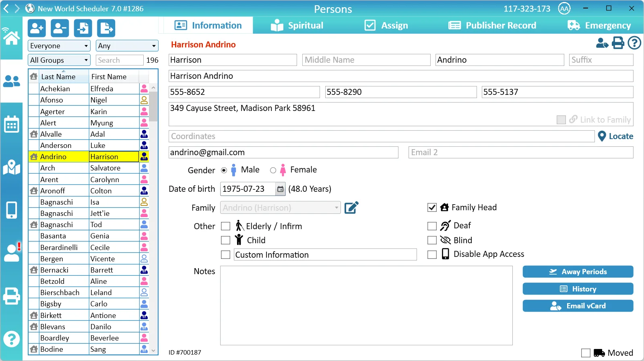Click the Email vCard button
This screenshot has height=361, width=644.
pos(578,306)
